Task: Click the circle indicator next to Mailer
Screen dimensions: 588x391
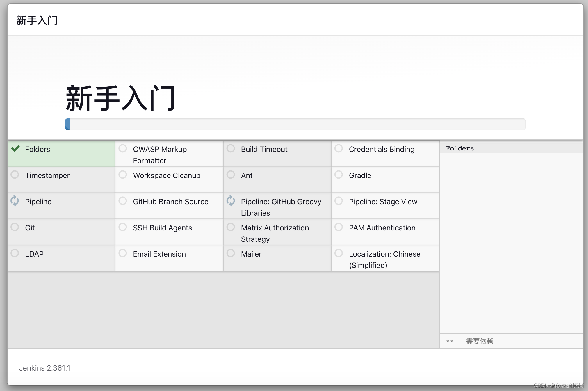Action: (x=231, y=253)
